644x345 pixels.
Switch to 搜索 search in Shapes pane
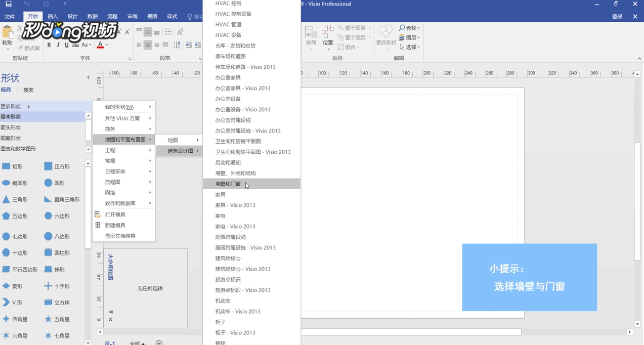[x=28, y=90]
